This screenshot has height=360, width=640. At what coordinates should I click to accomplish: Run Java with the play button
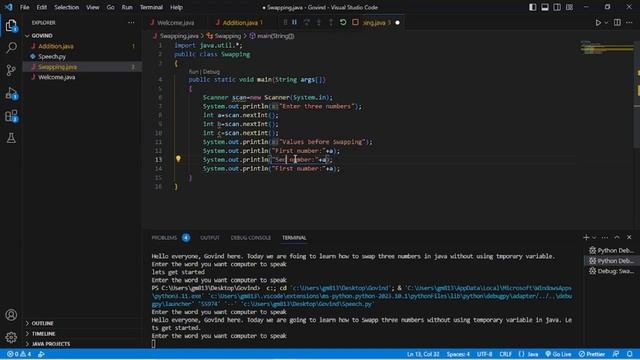(598, 23)
